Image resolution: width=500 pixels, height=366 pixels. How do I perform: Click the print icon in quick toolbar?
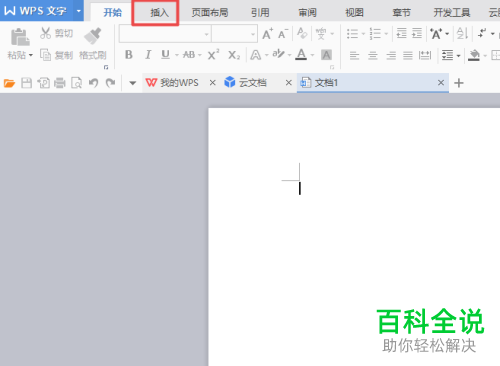pos(60,83)
